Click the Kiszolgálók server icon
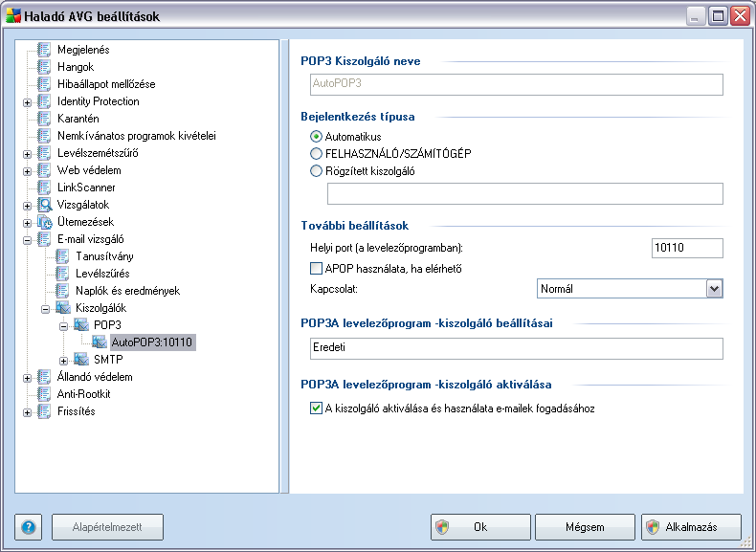The height and width of the screenshot is (552, 756). (62, 308)
